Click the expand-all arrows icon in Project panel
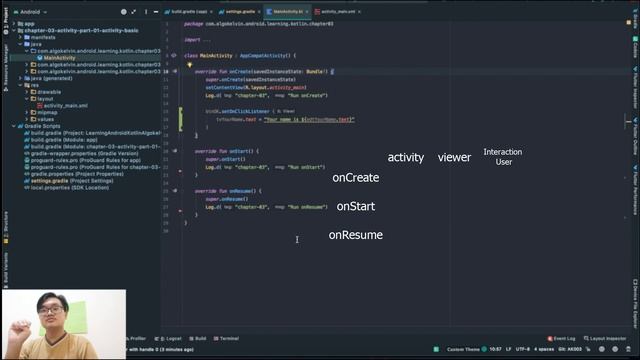Viewport: 640px width, 360px height. coord(133,12)
